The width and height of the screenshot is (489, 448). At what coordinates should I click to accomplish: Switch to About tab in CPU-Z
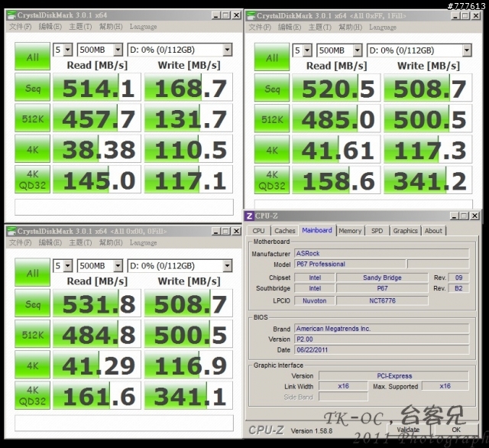[433, 231]
